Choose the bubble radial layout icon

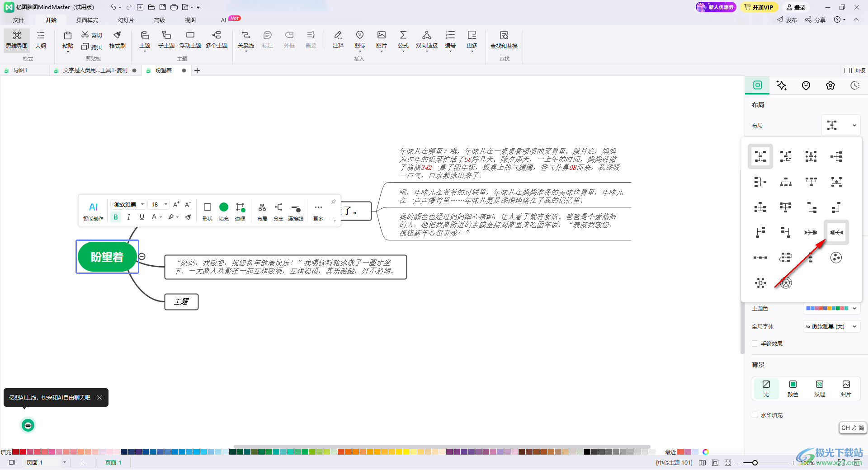click(836, 258)
